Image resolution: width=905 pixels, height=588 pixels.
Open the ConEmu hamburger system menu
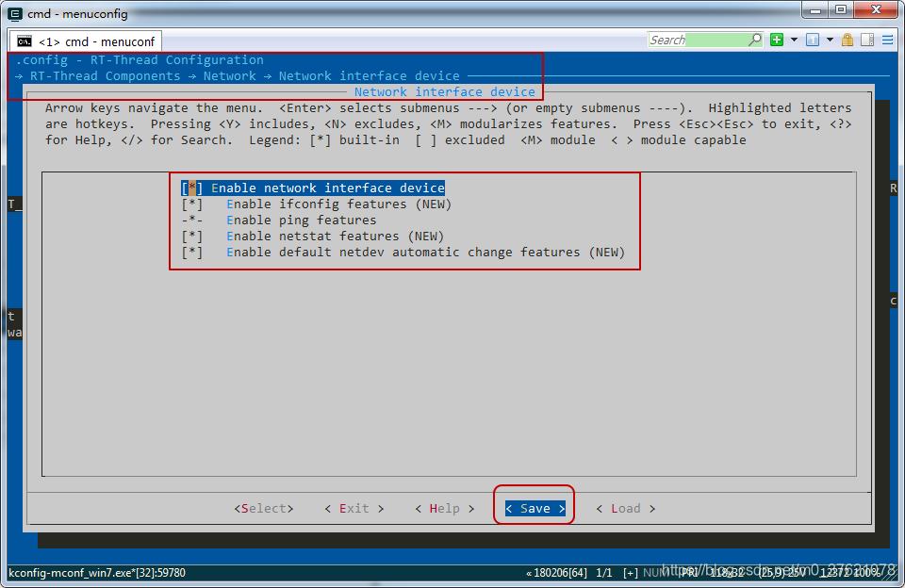[888, 40]
